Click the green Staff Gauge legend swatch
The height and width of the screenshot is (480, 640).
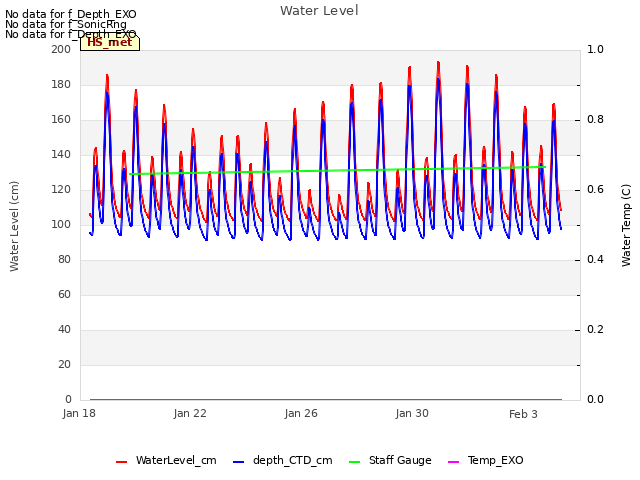pos(355,462)
